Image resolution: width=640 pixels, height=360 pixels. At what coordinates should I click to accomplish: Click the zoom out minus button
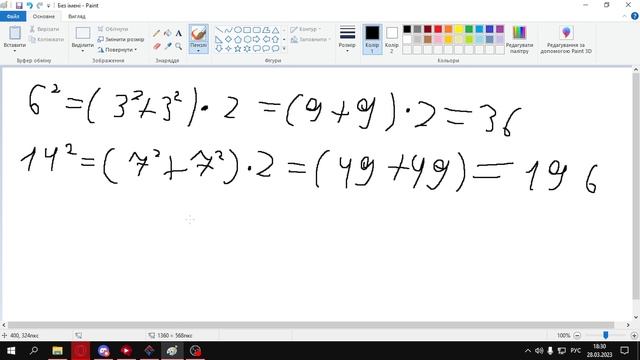pyautogui.click(x=577, y=335)
